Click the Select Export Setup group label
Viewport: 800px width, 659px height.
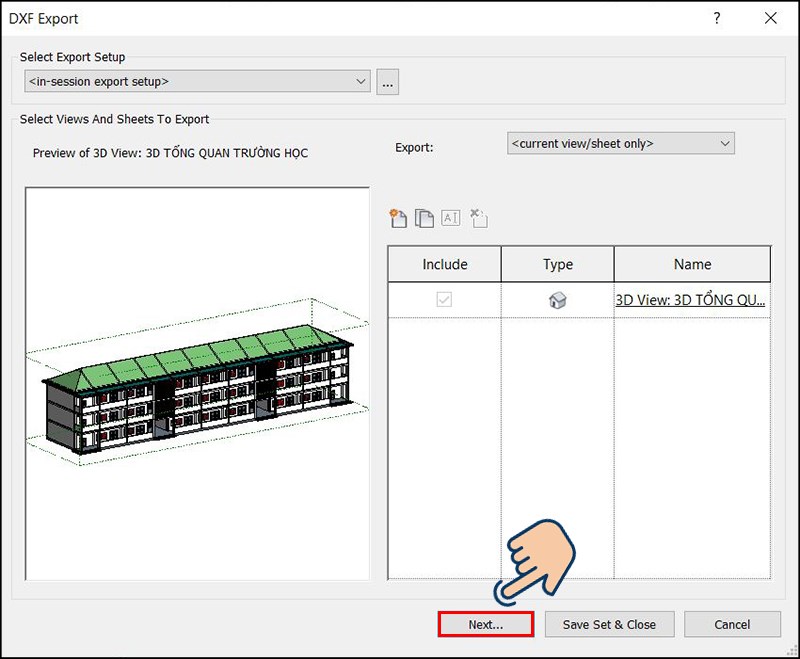[72, 57]
